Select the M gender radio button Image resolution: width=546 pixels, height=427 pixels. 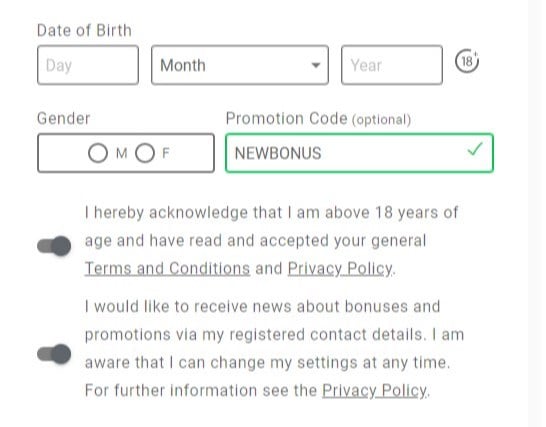pyautogui.click(x=98, y=153)
